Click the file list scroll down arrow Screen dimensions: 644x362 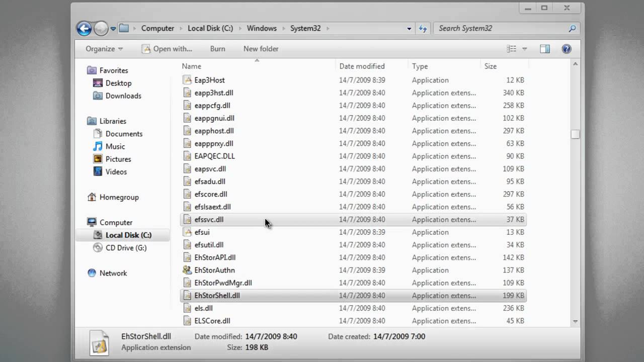[x=575, y=321]
